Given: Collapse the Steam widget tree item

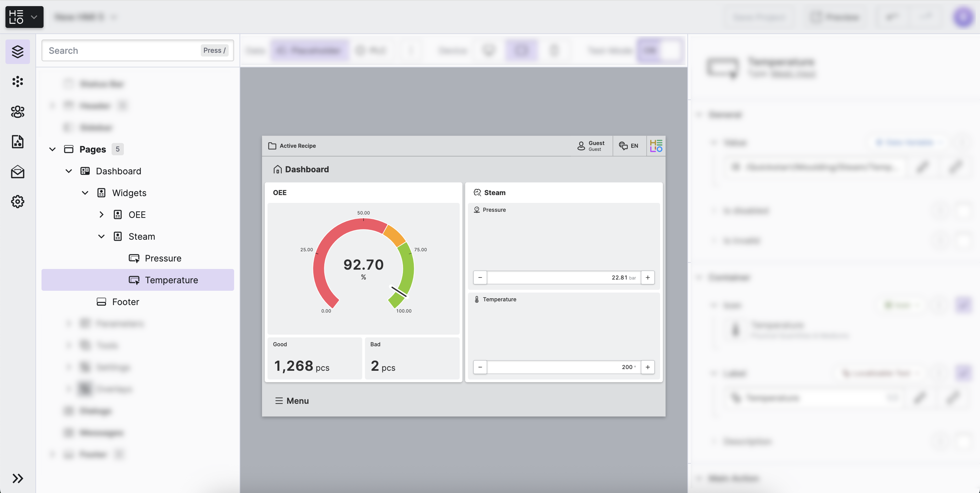Looking at the screenshot, I should tap(101, 236).
